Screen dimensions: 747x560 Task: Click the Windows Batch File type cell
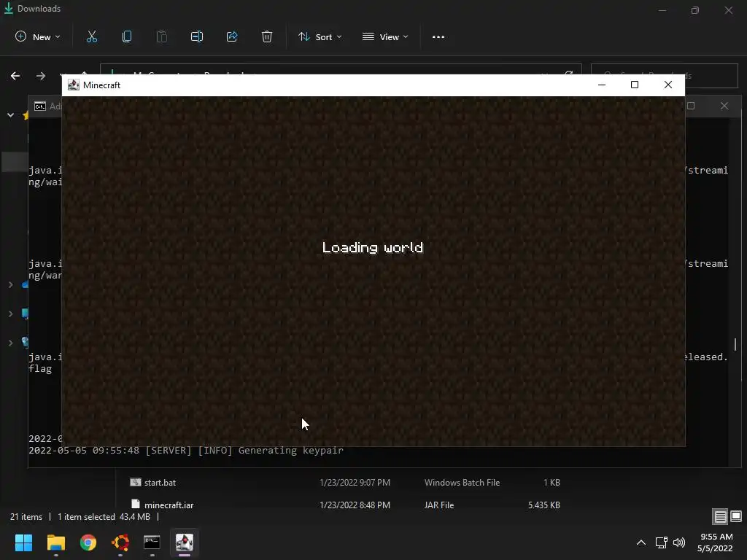(x=462, y=483)
